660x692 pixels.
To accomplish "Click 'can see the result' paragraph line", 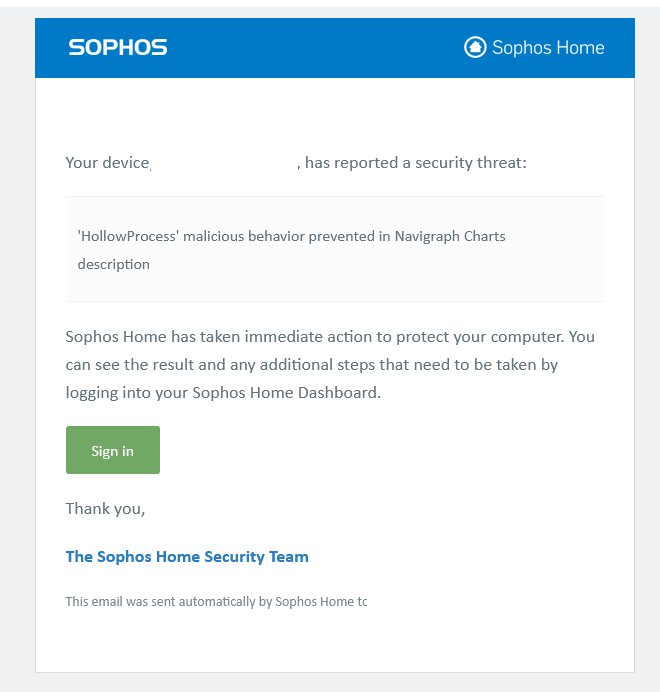I will pos(312,365).
